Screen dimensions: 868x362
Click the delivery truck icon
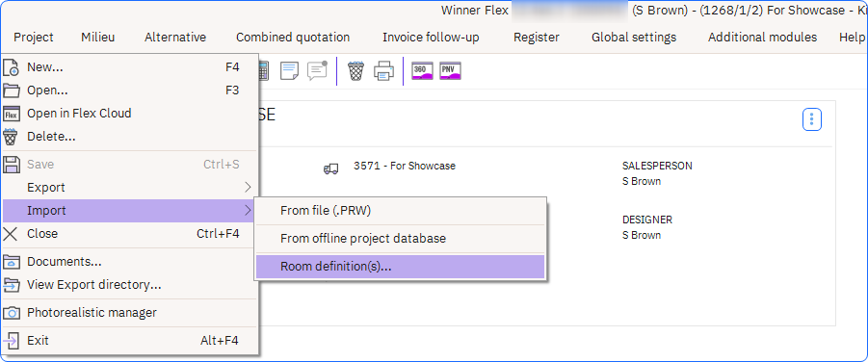(330, 168)
